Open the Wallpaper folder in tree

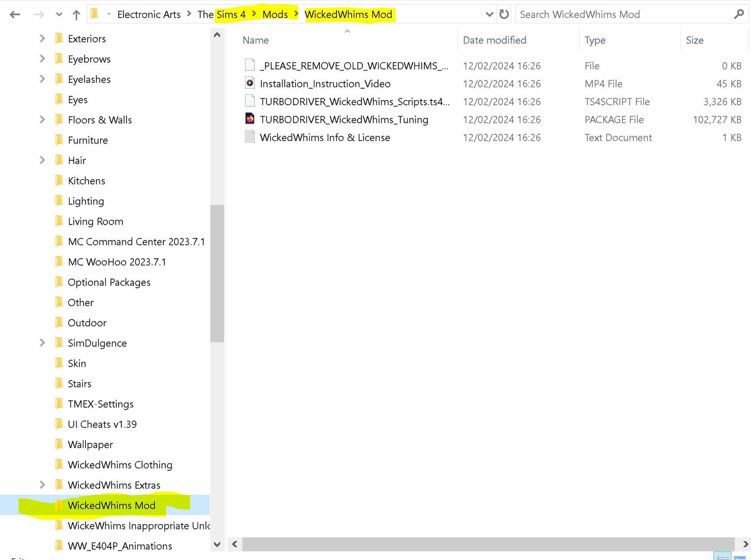(x=90, y=444)
